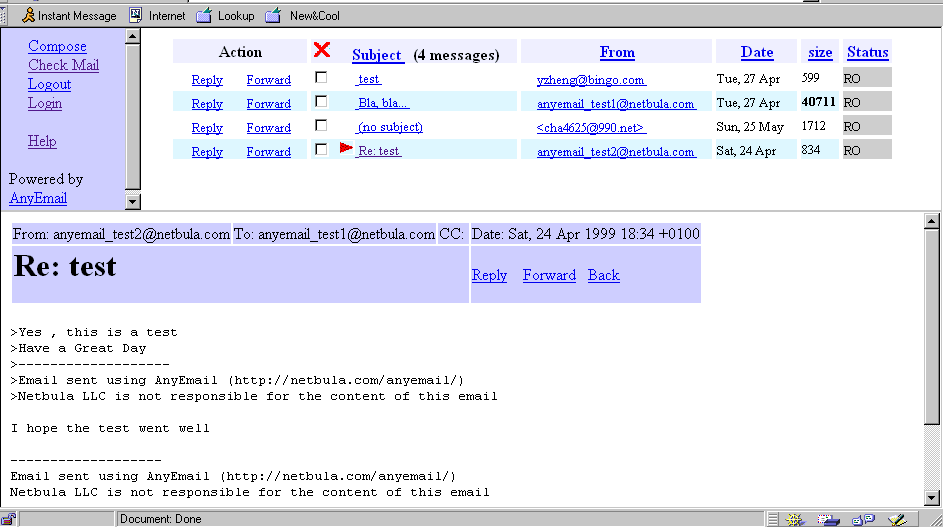The height and width of the screenshot is (527, 943).
Task: Open Composer from the component bar
Action: 897,520
